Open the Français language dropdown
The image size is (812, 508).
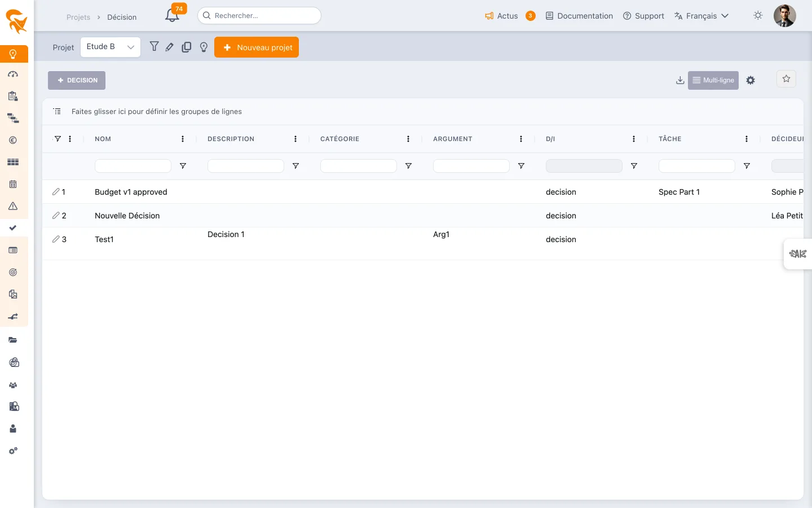pyautogui.click(x=701, y=16)
